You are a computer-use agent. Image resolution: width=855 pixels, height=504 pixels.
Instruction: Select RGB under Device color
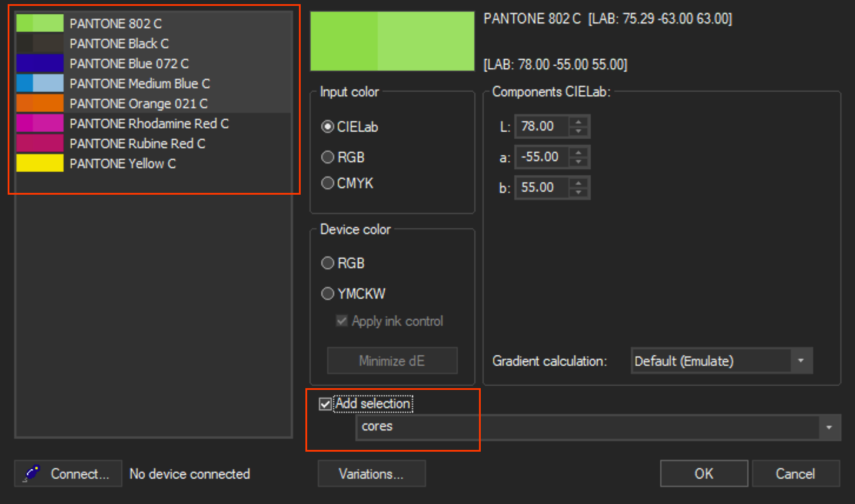343,263
